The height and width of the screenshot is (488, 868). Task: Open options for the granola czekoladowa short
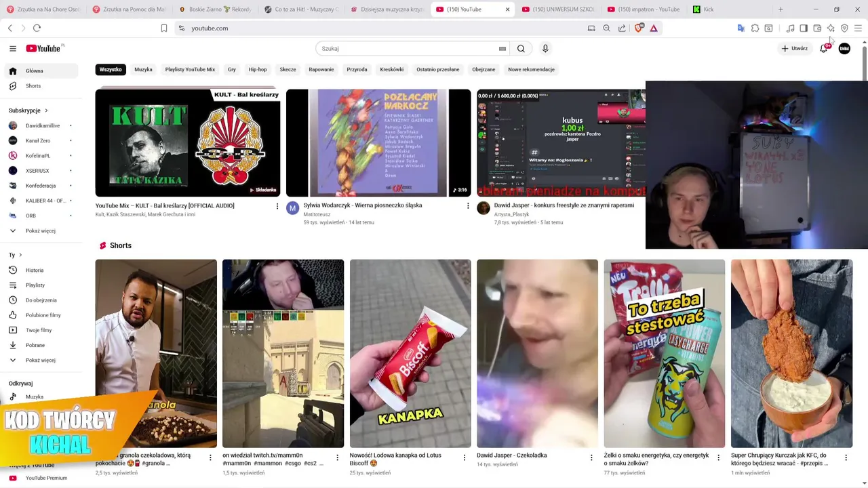[210, 458]
